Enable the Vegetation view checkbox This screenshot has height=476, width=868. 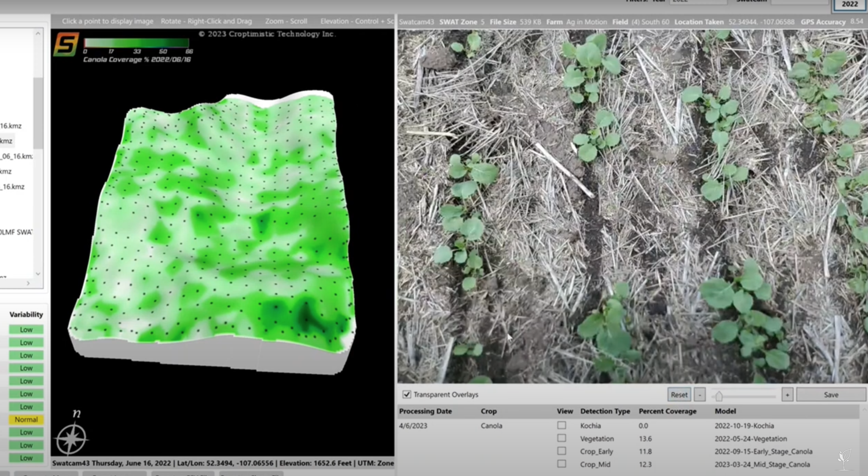pyautogui.click(x=561, y=438)
